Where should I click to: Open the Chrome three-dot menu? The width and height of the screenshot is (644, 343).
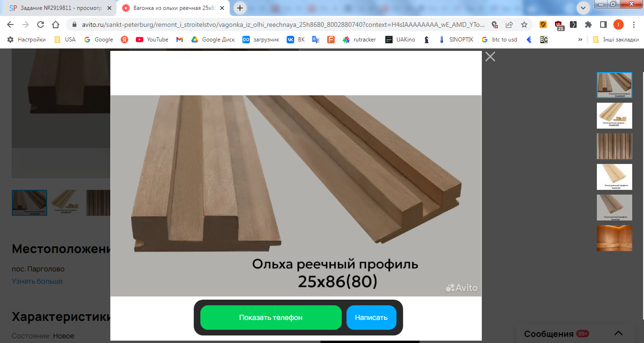[634, 24]
